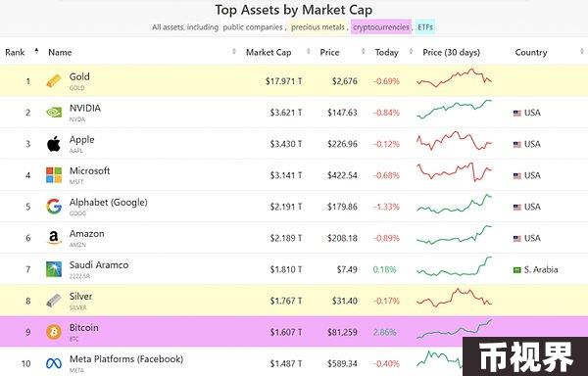Click the Saudi Aramco logo icon
The width and height of the screenshot is (588, 376).
click(x=54, y=269)
